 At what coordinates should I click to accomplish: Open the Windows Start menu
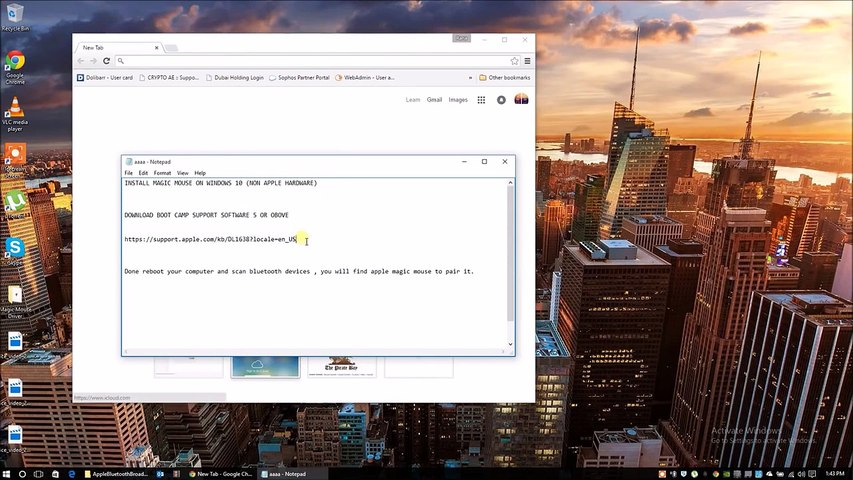click(7, 474)
